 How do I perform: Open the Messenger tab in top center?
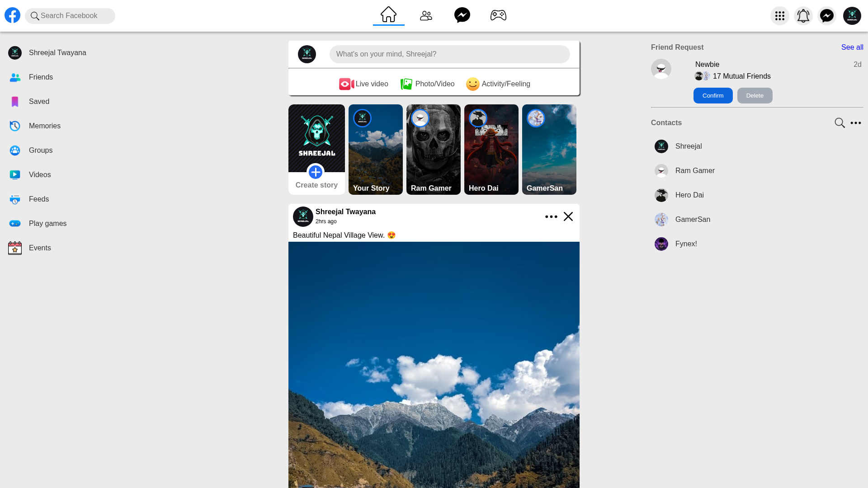pyautogui.click(x=462, y=15)
